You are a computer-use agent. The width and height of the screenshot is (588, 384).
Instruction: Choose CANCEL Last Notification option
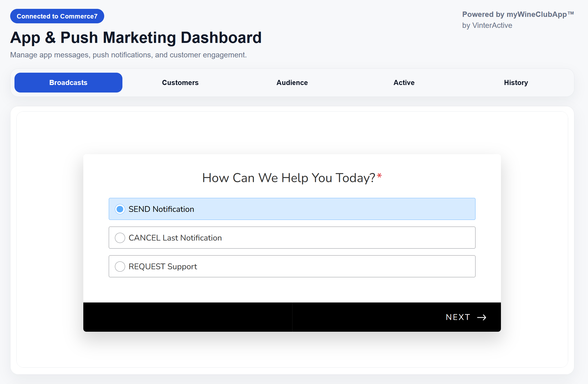click(292, 238)
